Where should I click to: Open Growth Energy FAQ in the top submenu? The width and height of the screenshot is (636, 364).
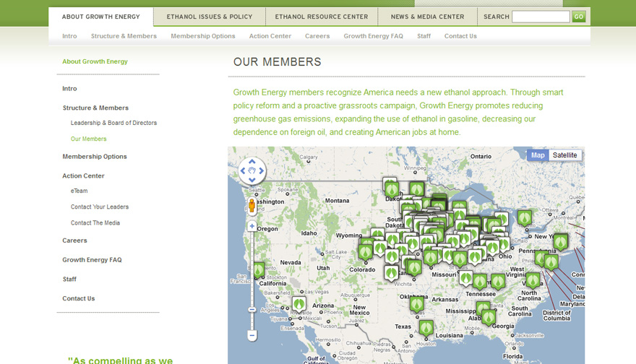[373, 36]
